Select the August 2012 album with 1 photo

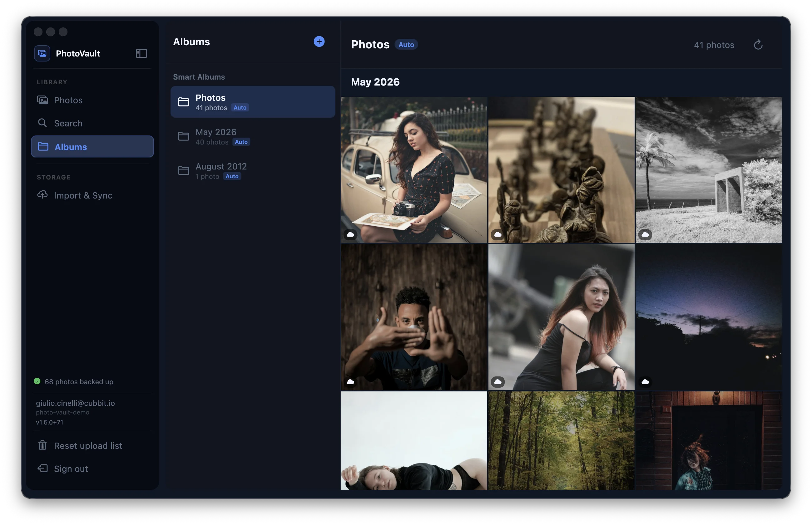tap(253, 170)
